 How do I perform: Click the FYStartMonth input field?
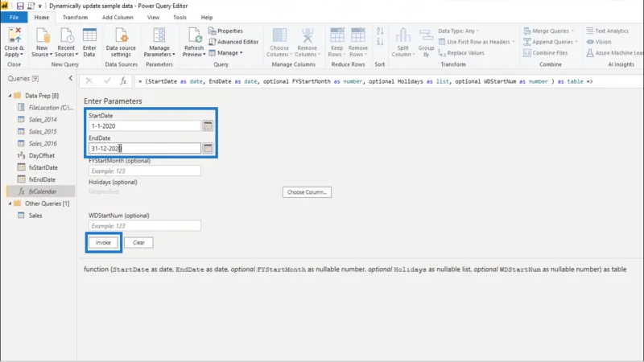[145, 171]
